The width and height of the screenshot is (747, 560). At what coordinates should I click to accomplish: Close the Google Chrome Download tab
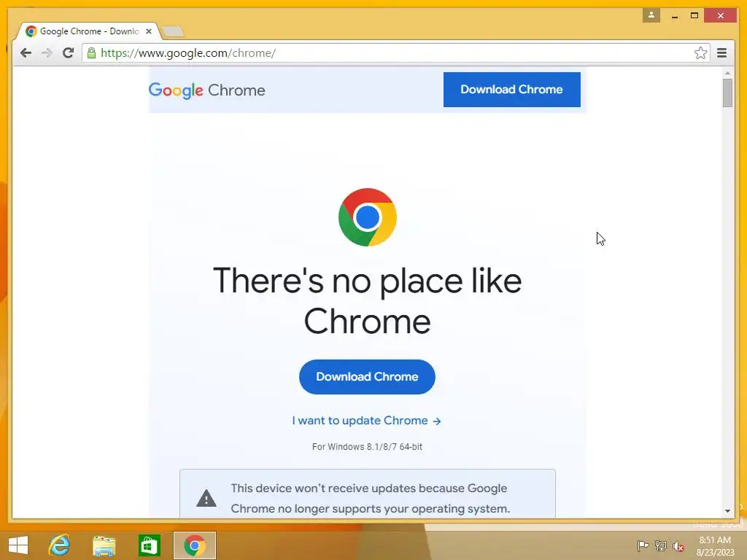(x=149, y=31)
